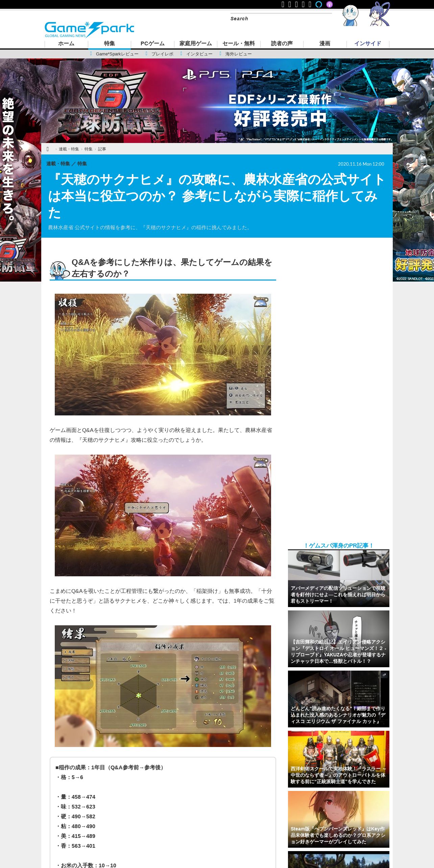The width and height of the screenshot is (434, 868).
Task: Open the セール・無料 menu tab
Action: click(x=239, y=44)
